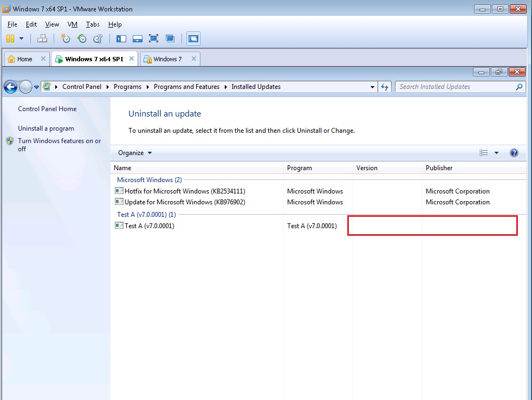Collapse the Microsoft Windows (2) group
Image resolution: width=532 pixels, height=400 pixels.
tap(150, 179)
